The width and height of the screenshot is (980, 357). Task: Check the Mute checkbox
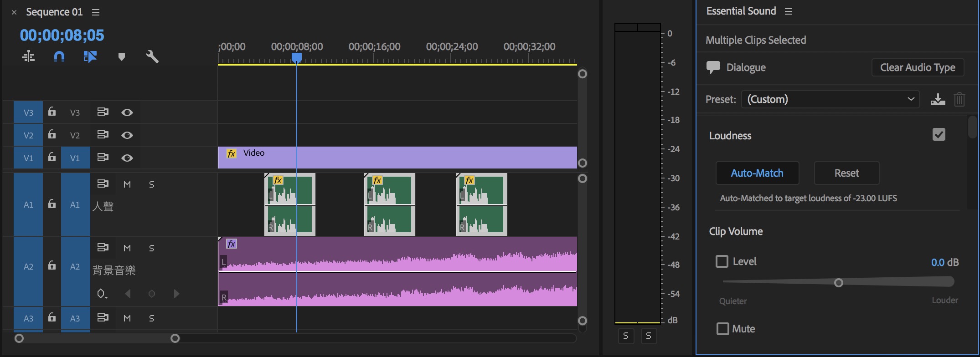pos(723,329)
